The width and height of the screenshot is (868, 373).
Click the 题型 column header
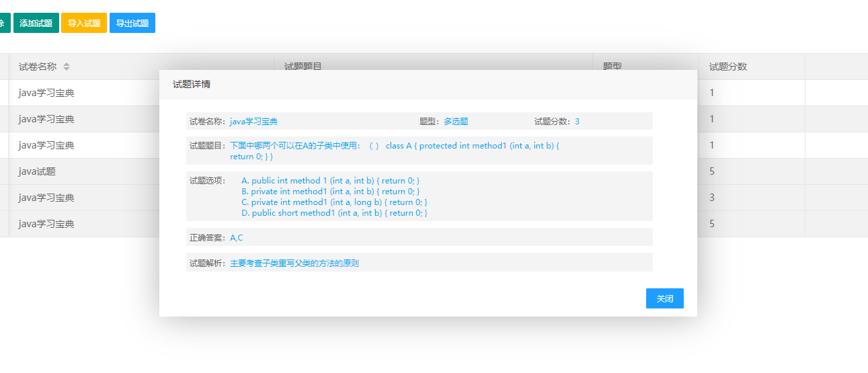(x=612, y=67)
